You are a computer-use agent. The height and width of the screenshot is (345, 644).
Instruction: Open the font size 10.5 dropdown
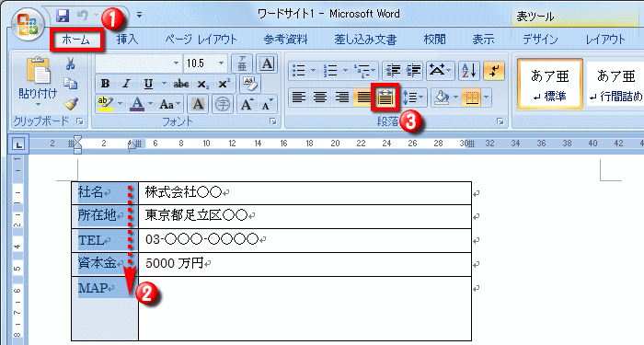(221, 63)
